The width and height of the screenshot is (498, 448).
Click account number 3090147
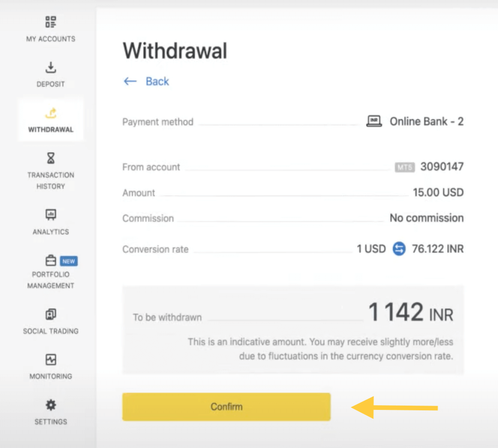(442, 166)
